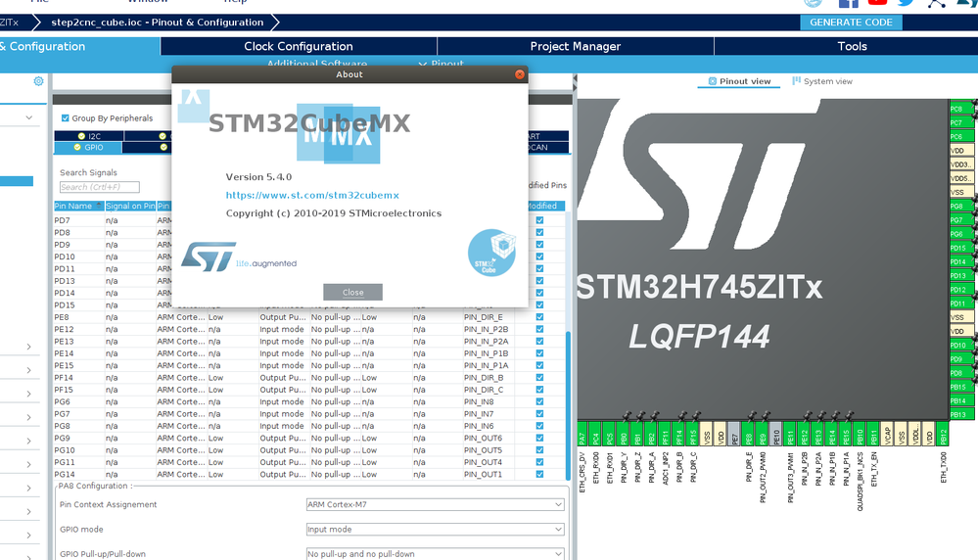
Task: Select the VCAP power pin
Action: (887, 434)
